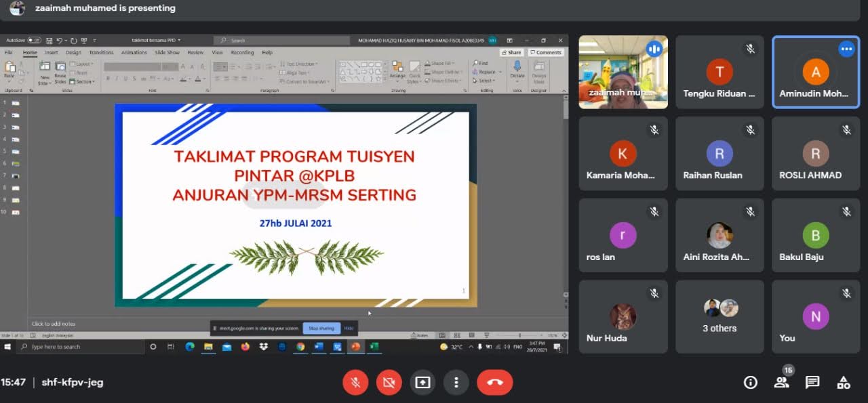Screen dimensions: 868x403
Task: Click the Present now screen icon
Action: [x=422, y=383]
